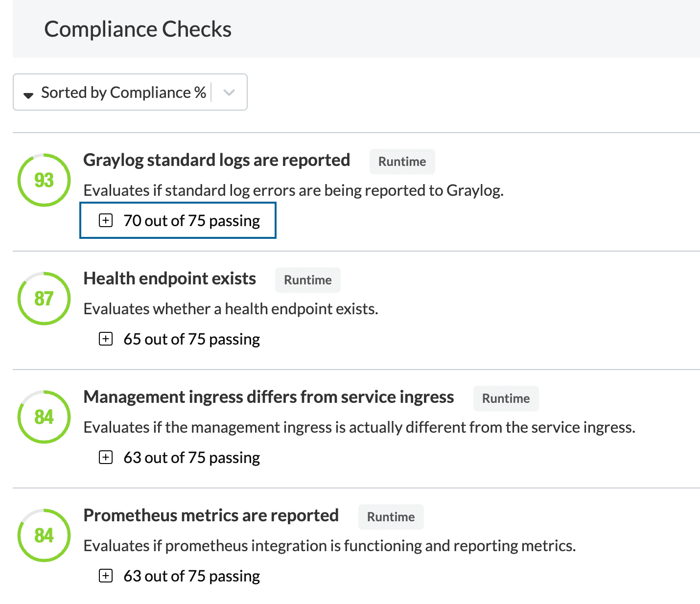Click the sort dropdown chevron arrow
Viewport: 700px width, 604px height.
(229, 93)
